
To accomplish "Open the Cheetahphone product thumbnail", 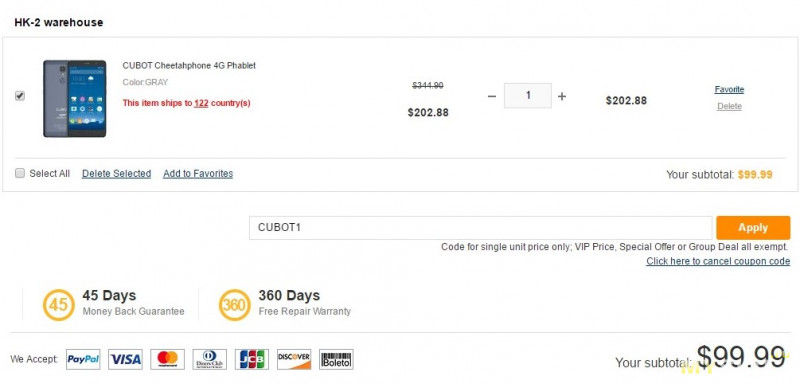I will 74,98.
